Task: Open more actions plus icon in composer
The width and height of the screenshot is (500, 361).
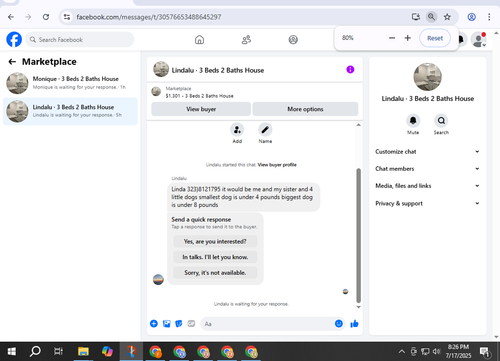Action: 154,323
